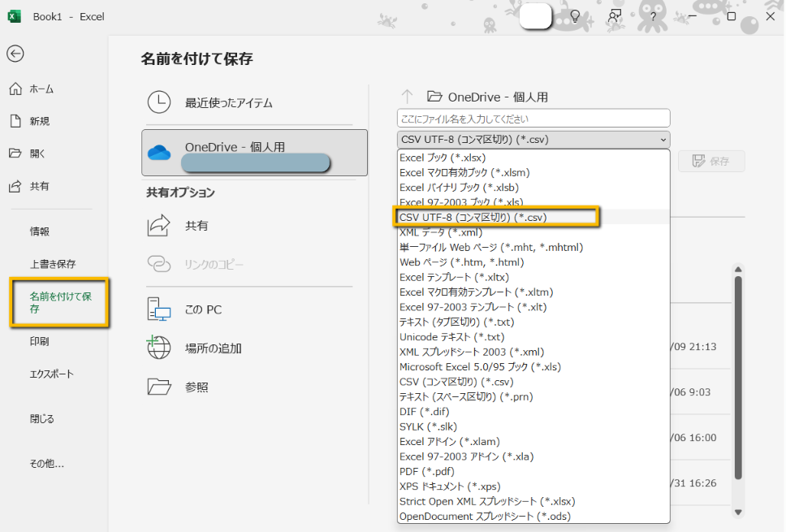Select Excel アドイン (*.xlam)
This screenshot has width=786, height=532.
tap(533, 442)
